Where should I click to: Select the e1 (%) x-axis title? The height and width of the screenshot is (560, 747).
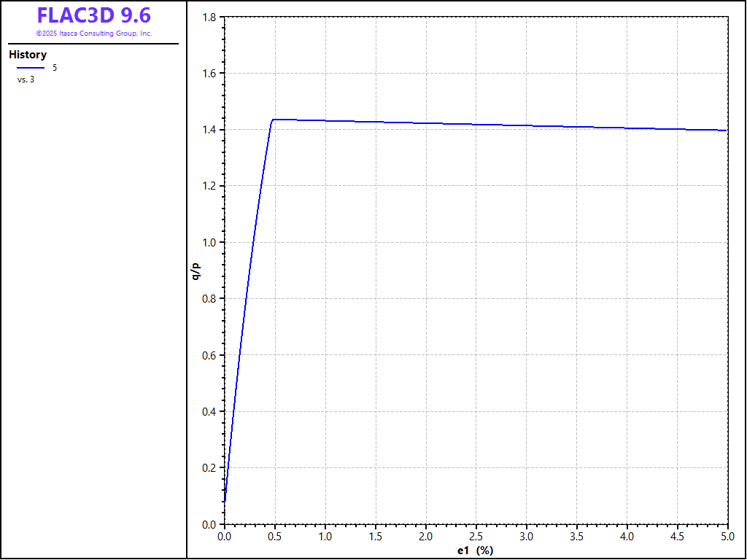(x=475, y=551)
